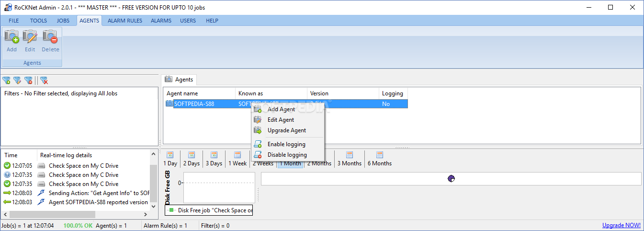
Task: Click the Disk Free job legend entry
Action: [x=209, y=210]
